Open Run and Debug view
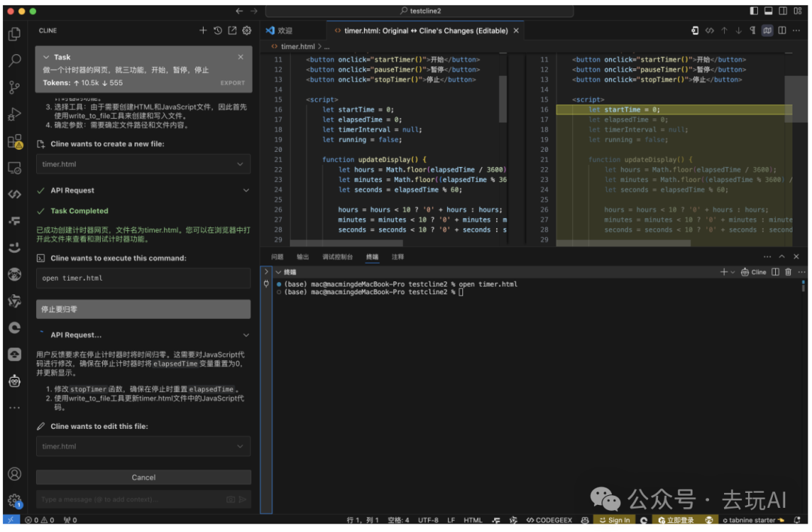 (x=14, y=114)
